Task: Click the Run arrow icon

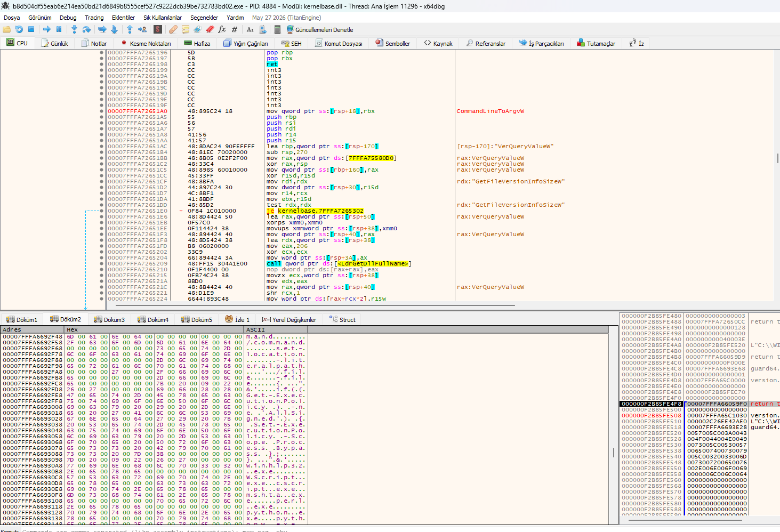Action: click(x=47, y=29)
